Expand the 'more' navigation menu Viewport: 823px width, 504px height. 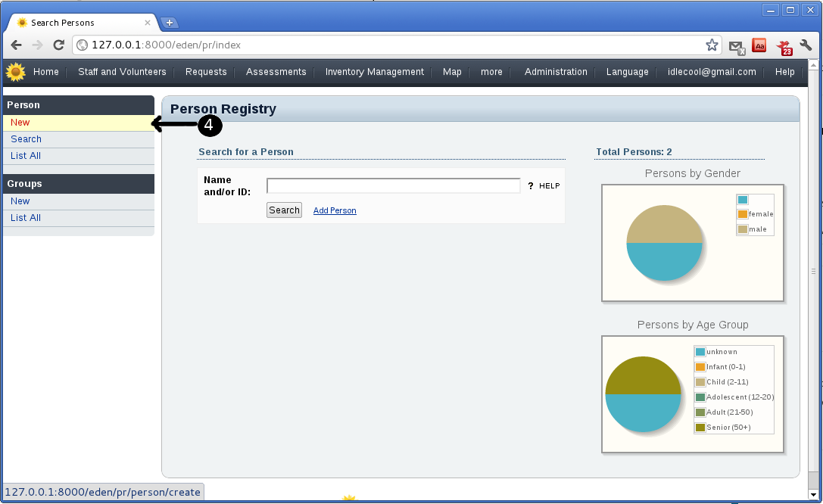[491, 72]
